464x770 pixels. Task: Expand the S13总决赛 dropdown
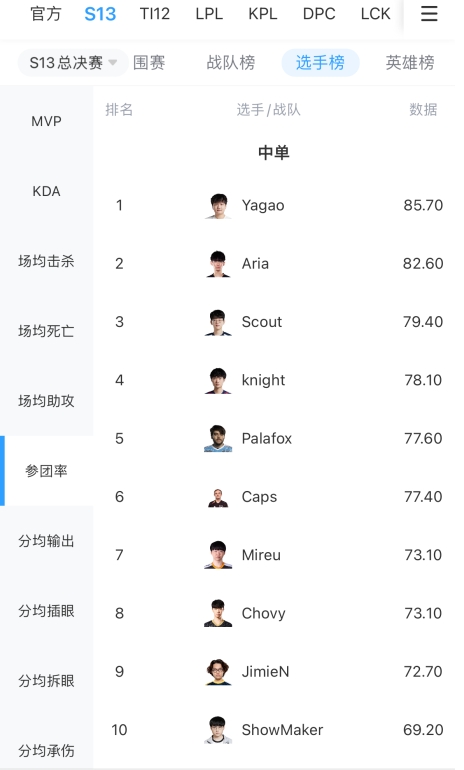pyautogui.click(x=73, y=63)
